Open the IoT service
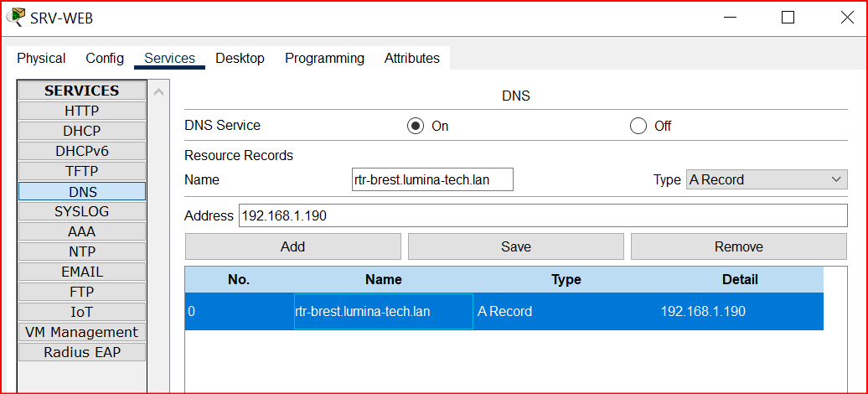Screen dimensions: 868x394 pyautogui.click(x=82, y=312)
